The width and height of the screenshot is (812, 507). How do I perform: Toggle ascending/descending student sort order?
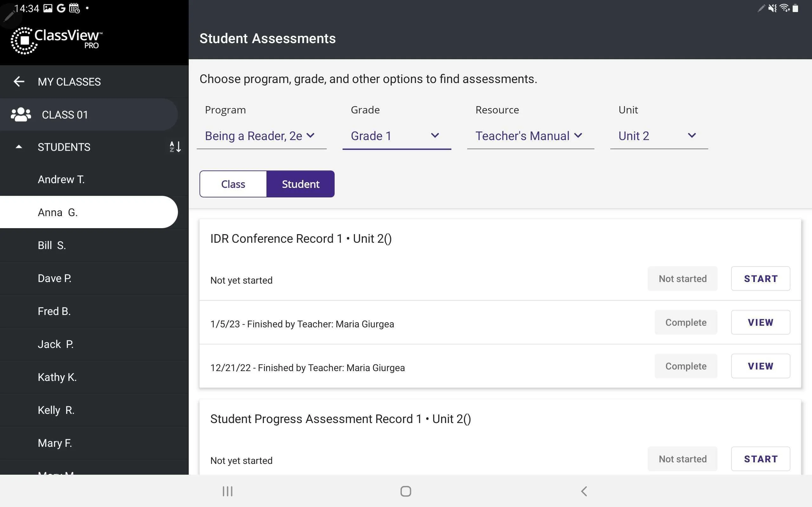click(174, 147)
